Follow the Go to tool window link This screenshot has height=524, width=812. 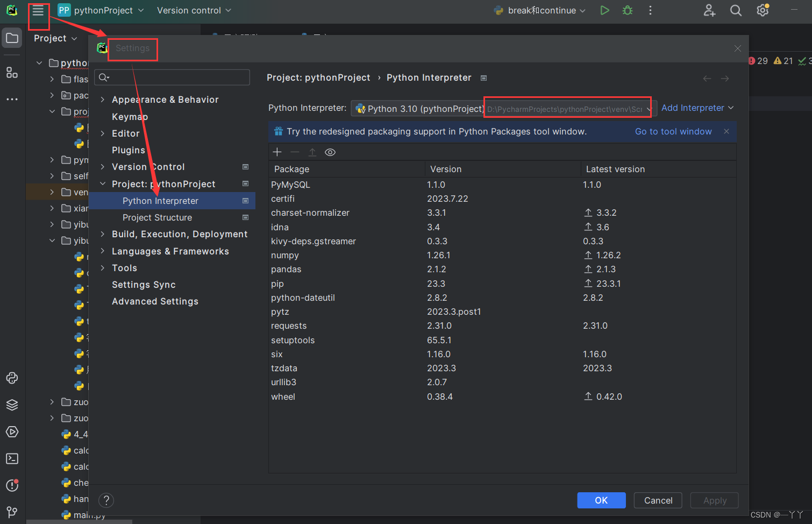point(673,131)
